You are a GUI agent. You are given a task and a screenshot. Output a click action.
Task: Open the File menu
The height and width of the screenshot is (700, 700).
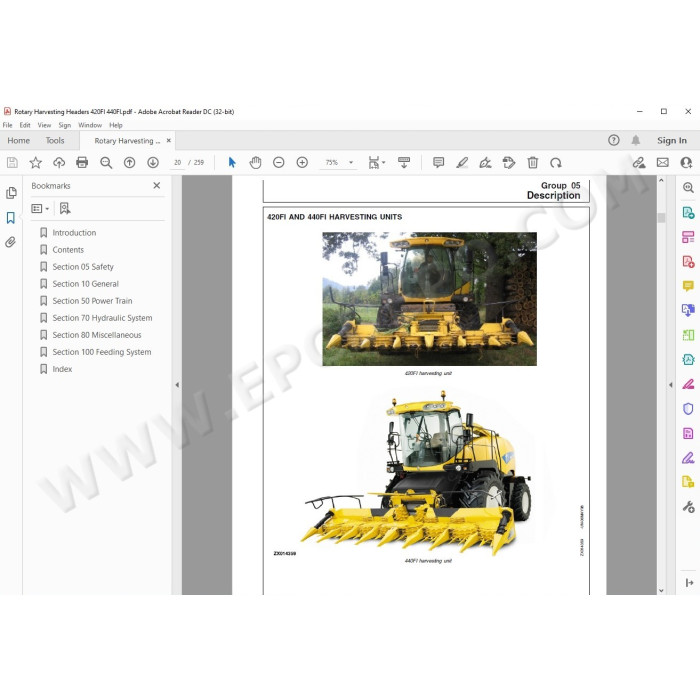(8, 125)
